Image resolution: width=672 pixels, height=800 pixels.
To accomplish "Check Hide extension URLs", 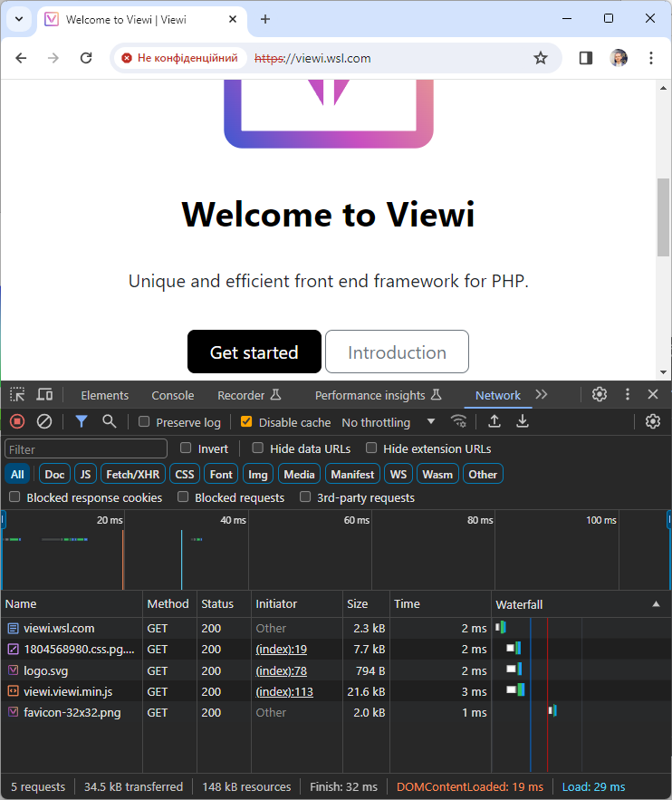I will coord(371,448).
